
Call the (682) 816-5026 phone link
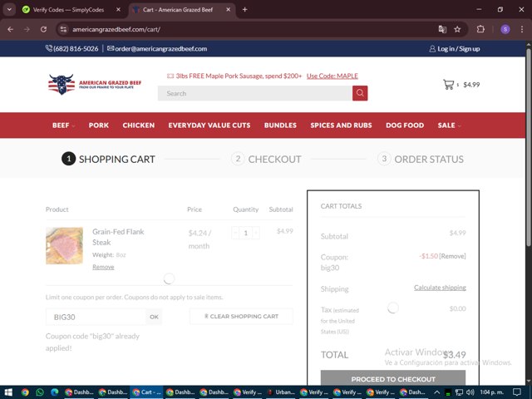pyautogui.click(x=72, y=49)
